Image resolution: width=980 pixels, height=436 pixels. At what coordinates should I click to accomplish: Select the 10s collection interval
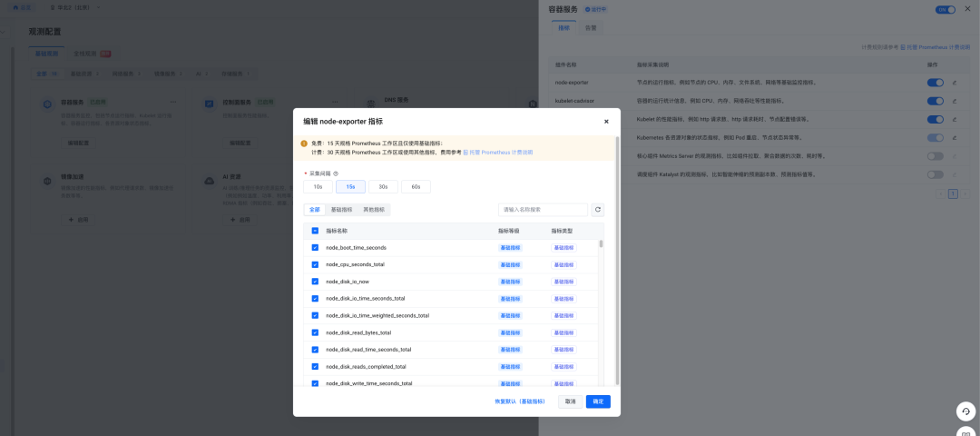pos(318,186)
